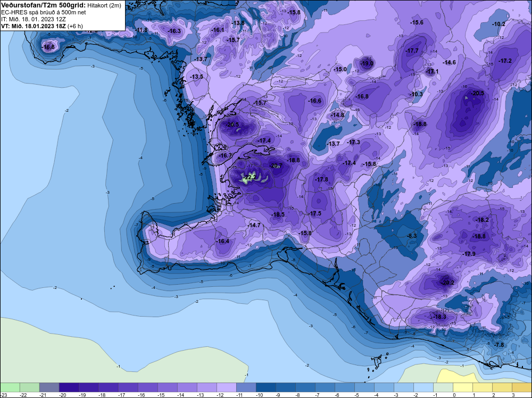The image size is (532, 398).
Task: Click the -17.1 temperature label
Action: (432, 72)
